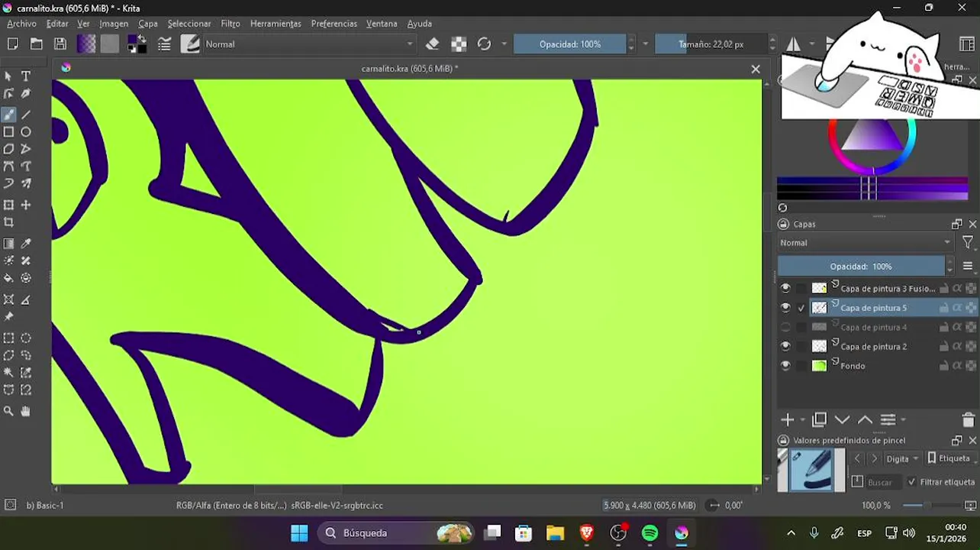Screen dimensions: 980x550
Task: Open the Editar menu
Action: (57, 24)
